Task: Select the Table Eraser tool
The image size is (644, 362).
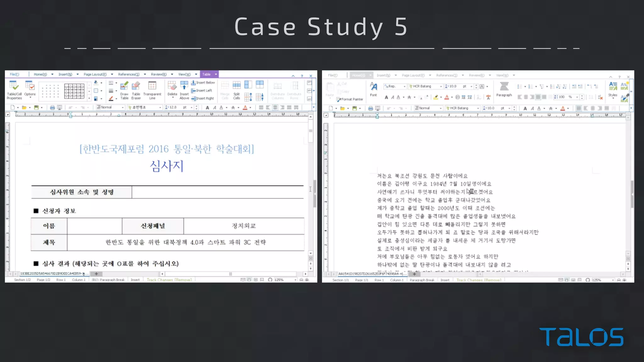Action: pyautogui.click(x=136, y=90)
